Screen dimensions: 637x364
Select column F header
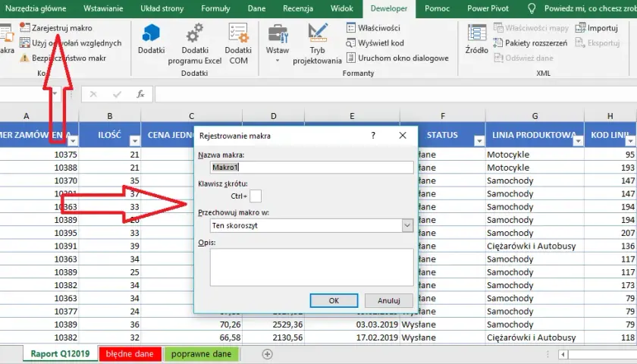click(442, 116)
